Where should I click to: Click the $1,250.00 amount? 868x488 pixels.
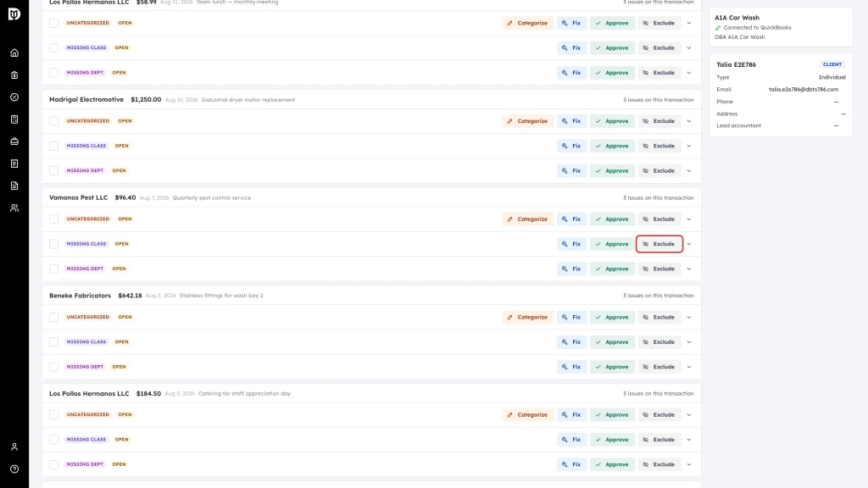(x=146, y=100)
